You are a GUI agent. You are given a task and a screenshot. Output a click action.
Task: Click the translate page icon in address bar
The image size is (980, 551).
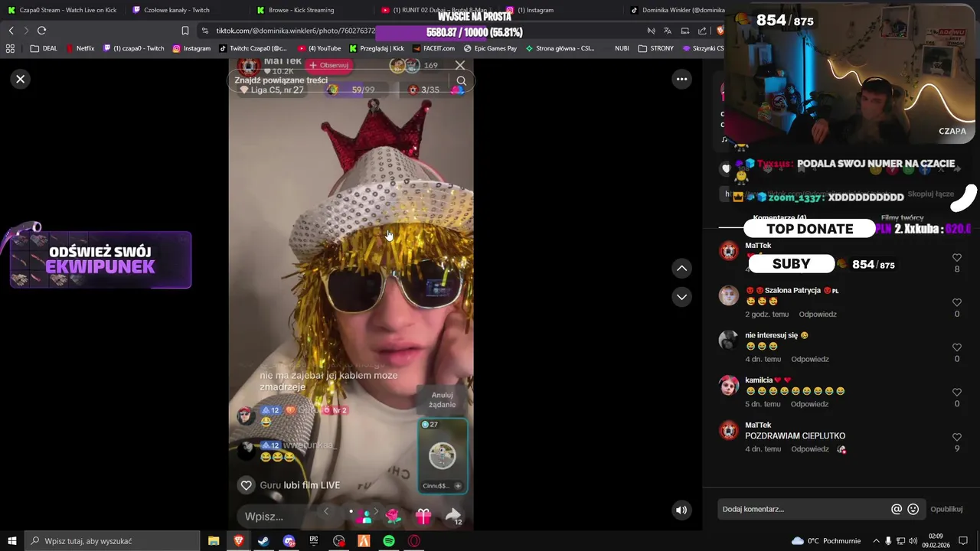667,31
